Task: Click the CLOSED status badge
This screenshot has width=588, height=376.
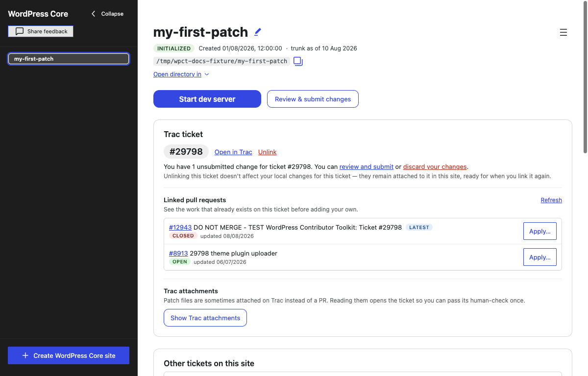Action: point(183,236)
